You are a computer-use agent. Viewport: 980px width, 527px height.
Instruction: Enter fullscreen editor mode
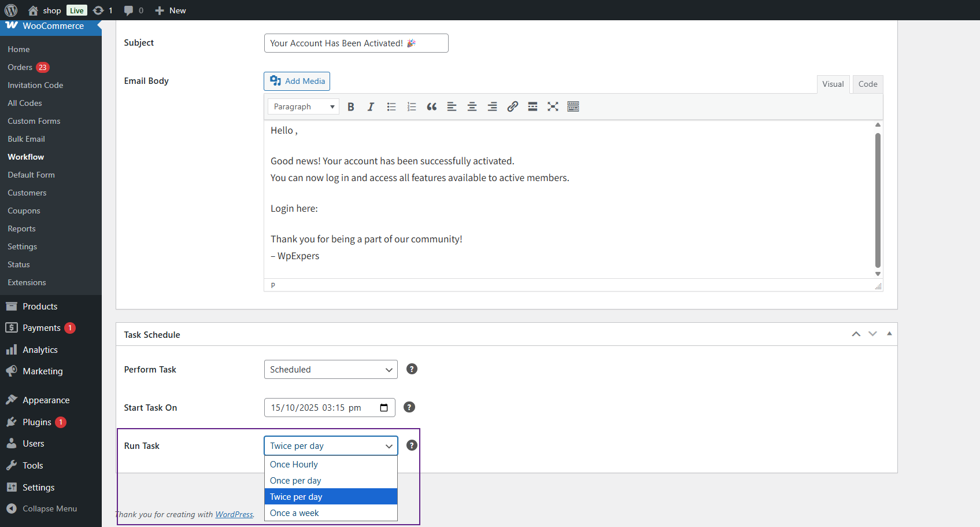[553, 107]
